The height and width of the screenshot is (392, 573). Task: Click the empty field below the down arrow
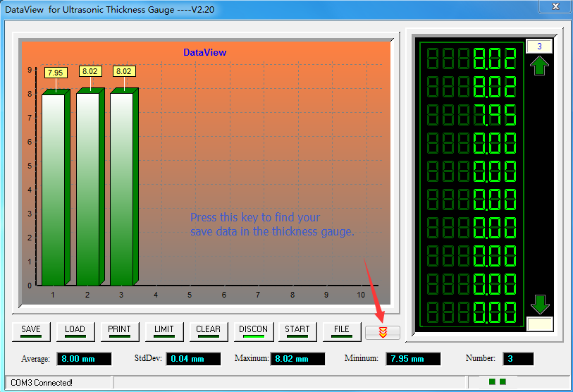click(x=540, y=324)
